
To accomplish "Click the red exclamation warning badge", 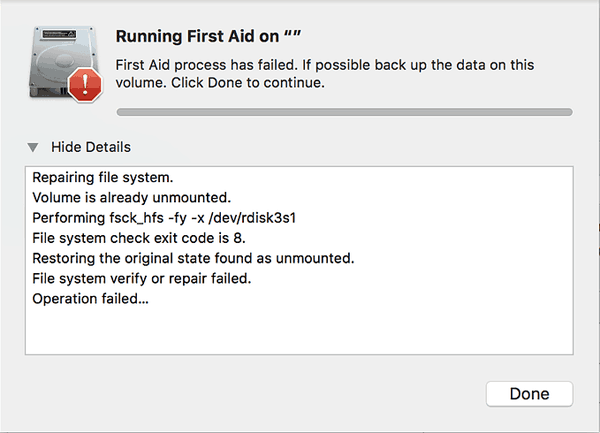I will tap(85, 85).
